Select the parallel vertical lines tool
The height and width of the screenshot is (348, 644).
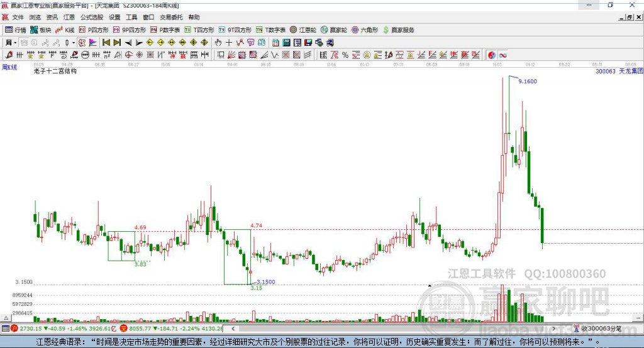pos(19,55)
